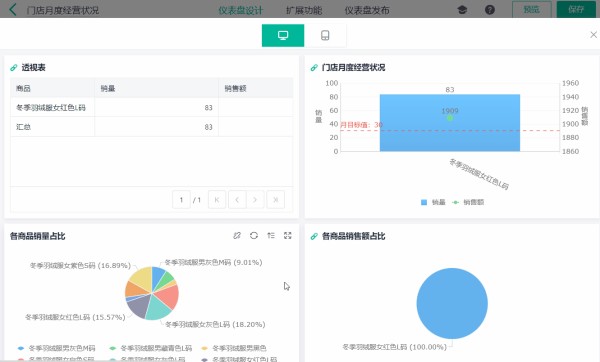Click the link icon beside 透视表
This screenshot has height=362, width=600.
(14, 68)
